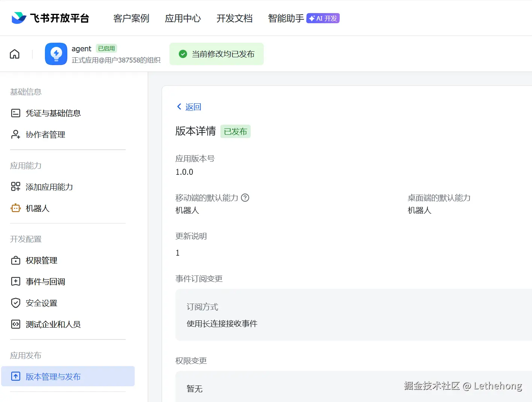Click the 当前修改均已发布 status banner
The image size is (532, 402).
217,54
